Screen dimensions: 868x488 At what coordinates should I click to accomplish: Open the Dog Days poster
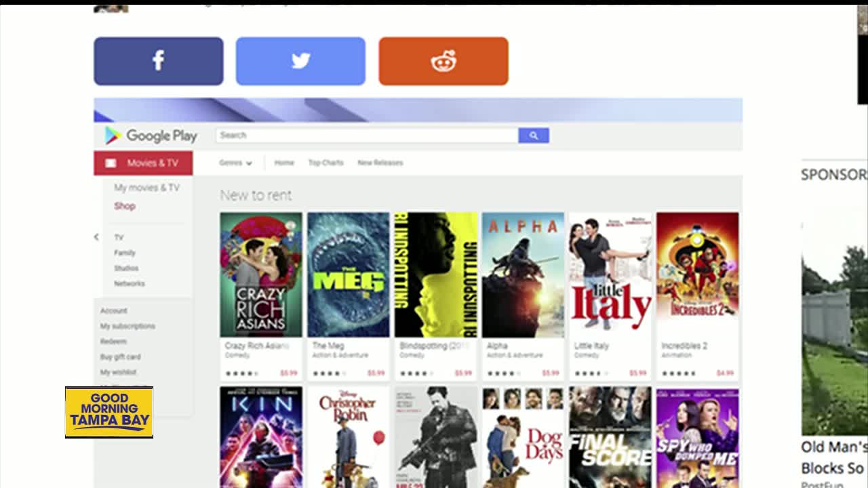coord(523,437)
